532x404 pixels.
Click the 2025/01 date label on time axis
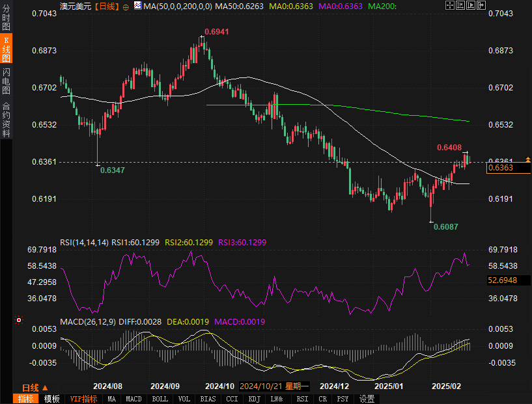point(389,386)
